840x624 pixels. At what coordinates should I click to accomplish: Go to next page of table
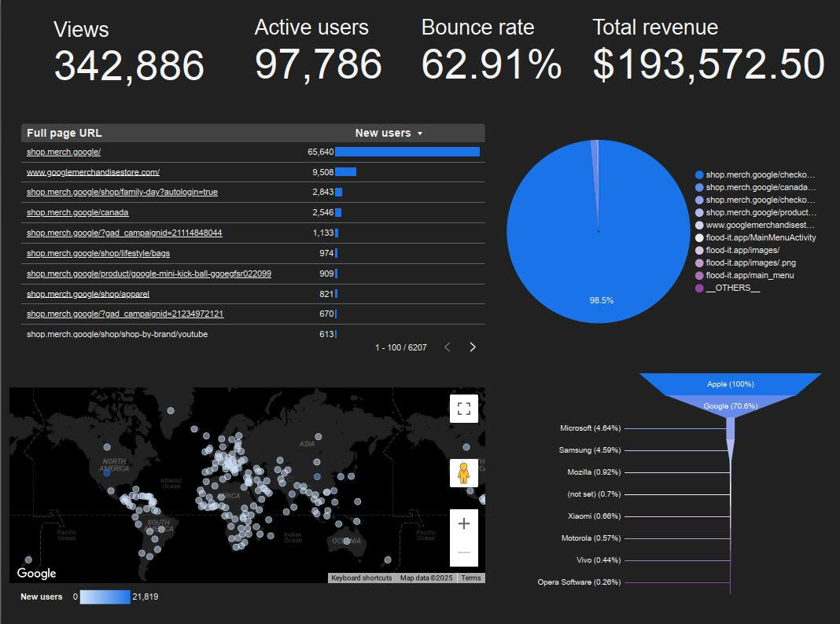tap(473, 347)
